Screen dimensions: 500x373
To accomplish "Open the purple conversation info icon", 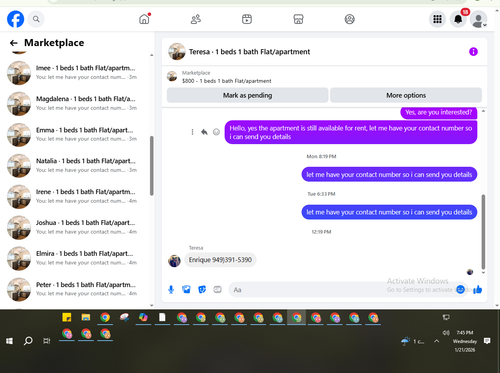I will coord(473,52).
